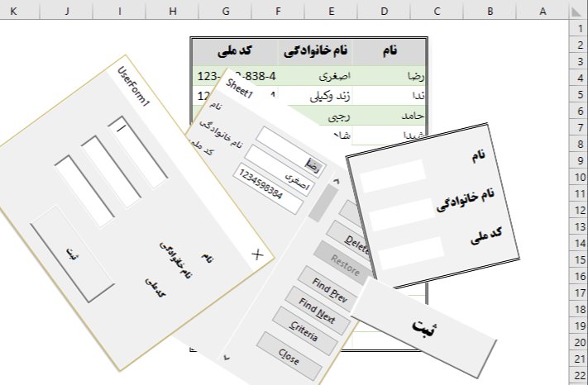Screen dimensions: 588x385
Task: Click the اصغری field in the Sheet1 form
Action: pos(280,170)
